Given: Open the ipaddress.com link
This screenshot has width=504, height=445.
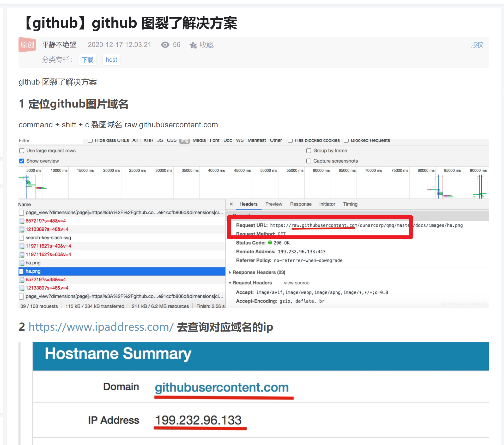Looking at the screenshot, I should click(101, 327).
